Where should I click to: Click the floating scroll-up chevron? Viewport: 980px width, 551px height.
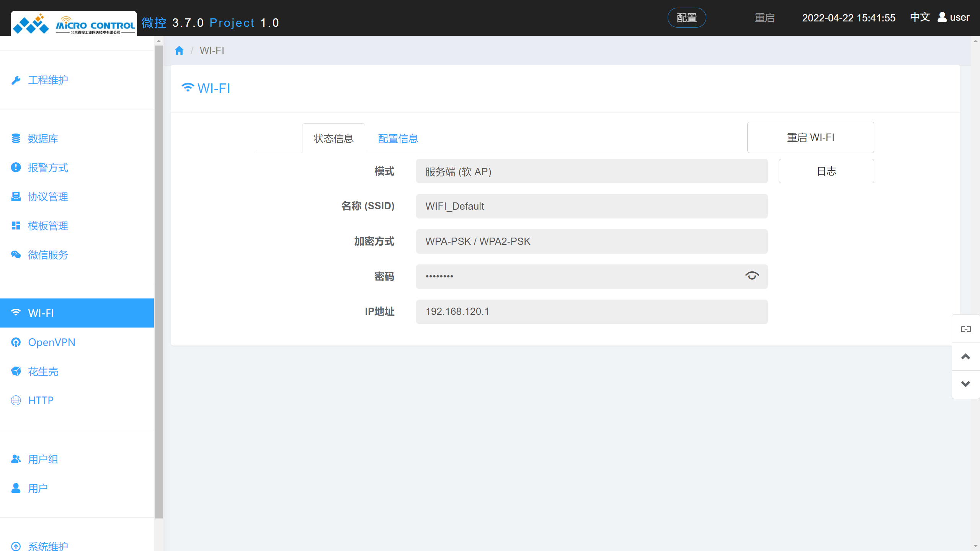[x=965, y=357]
